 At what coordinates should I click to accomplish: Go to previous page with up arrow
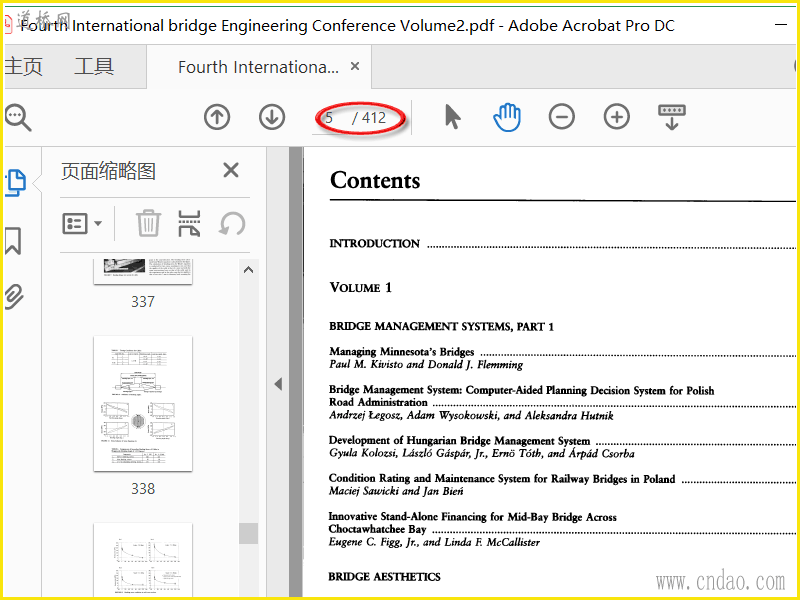217,117
